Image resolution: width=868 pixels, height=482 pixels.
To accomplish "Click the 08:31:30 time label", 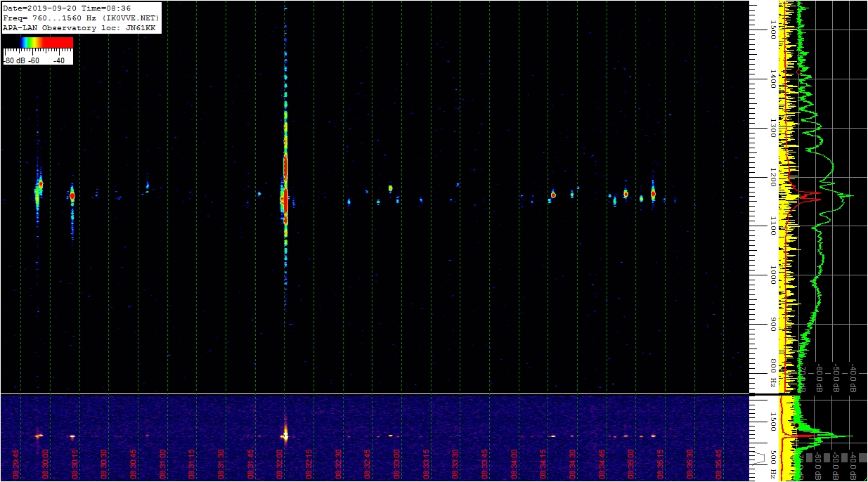I will click(x=221, y=464).
